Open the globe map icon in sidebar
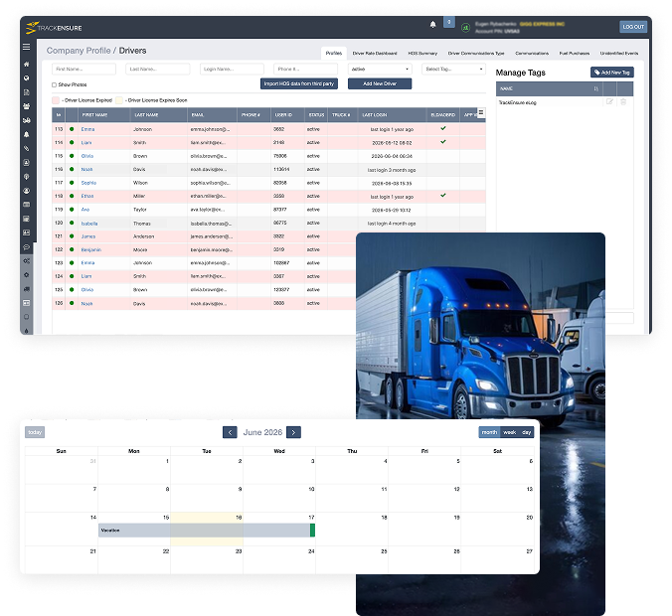Viewport: 672px width, 616px height. [x=27, y=77]
